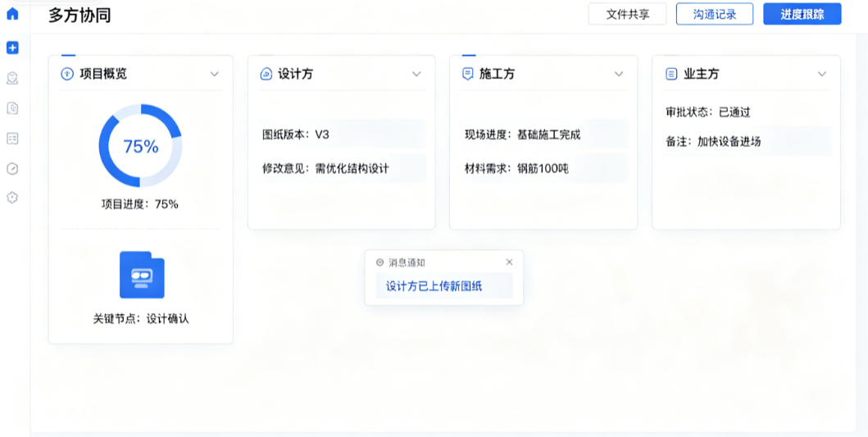868x437 pixels.
Task: Go to home via sidebar house icon
Action: (x=12, y=13)
